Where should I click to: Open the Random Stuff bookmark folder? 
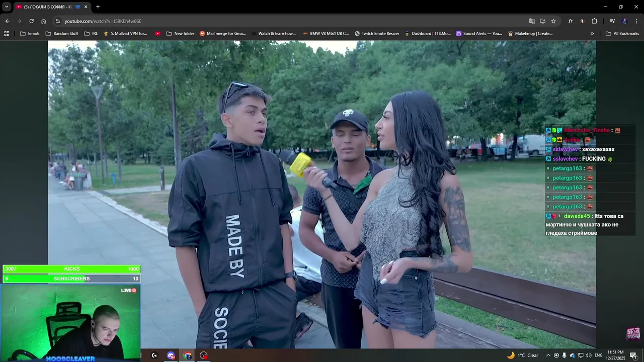tap(62, 34)
